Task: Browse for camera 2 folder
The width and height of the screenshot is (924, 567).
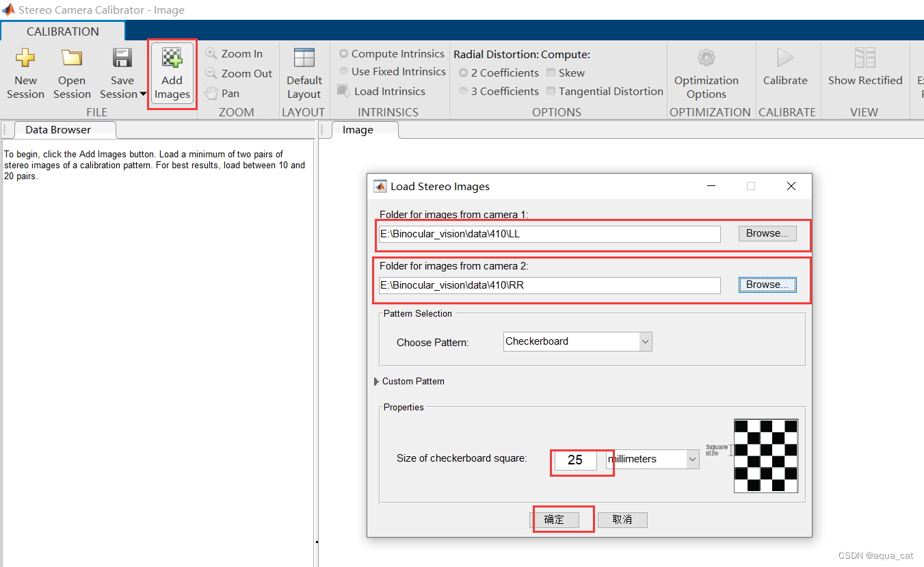Action: click(767, 285)
